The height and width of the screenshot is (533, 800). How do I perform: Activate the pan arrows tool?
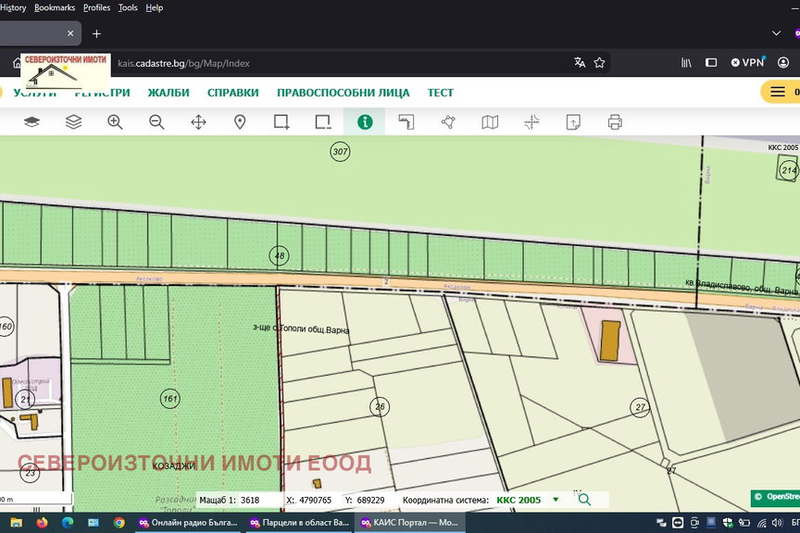point(198,122)
